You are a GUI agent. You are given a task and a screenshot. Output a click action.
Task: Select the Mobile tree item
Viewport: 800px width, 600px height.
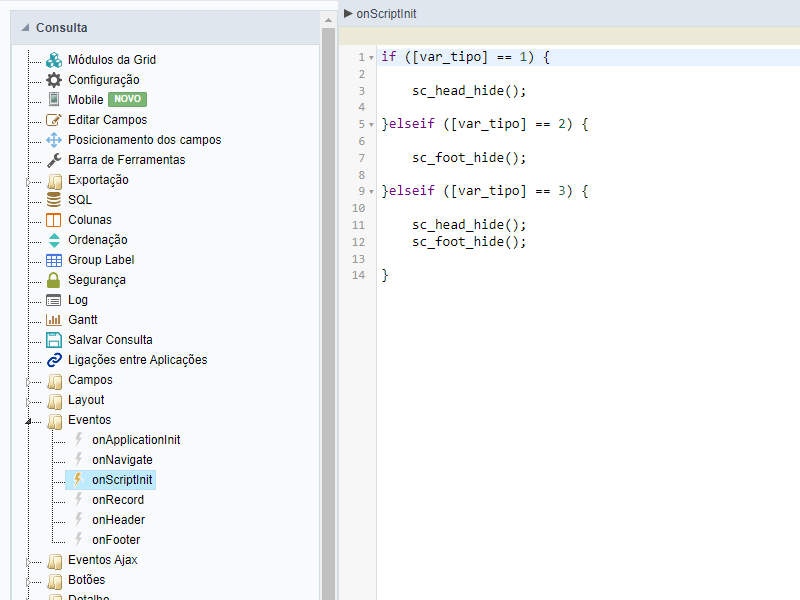[x=86, y=99]
